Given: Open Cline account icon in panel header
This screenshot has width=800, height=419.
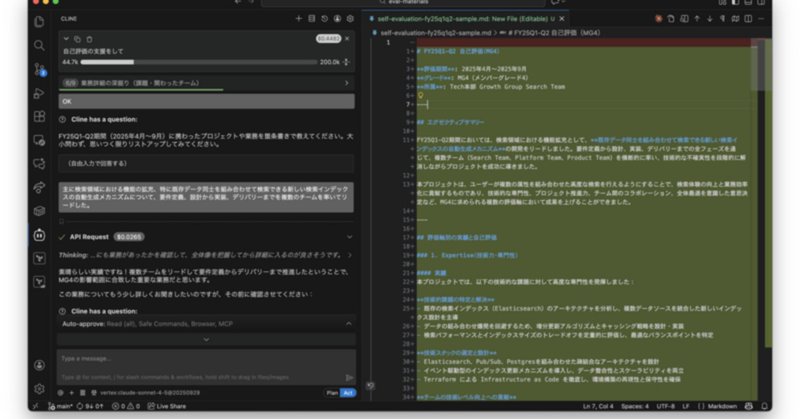Looking at the screenshot, I should click(337, 18).
